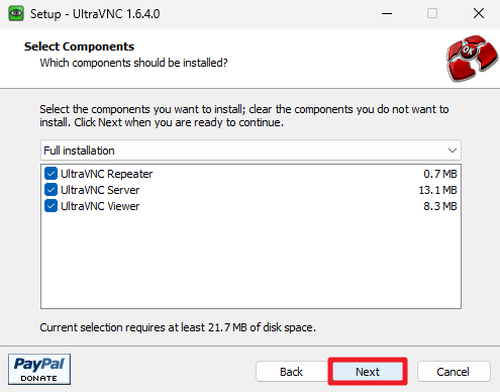Image resolution: width=500 pixels, height=392 pixels.
Task: Open the PayPal Donate image button
Action: point(39,369)
